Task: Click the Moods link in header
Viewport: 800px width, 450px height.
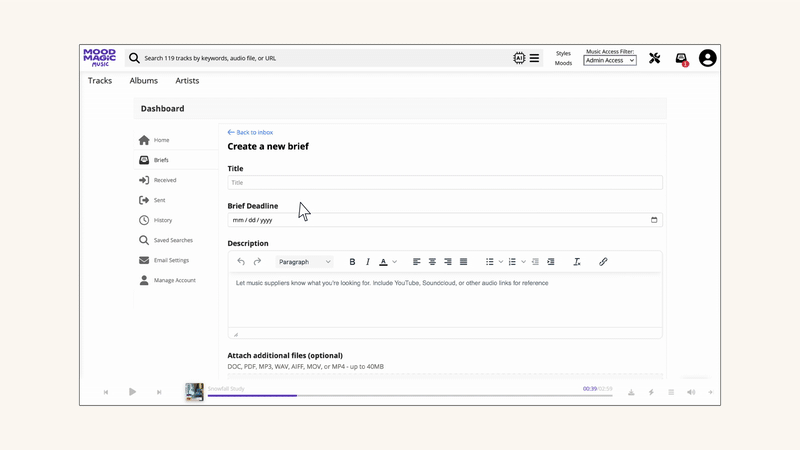Action: [563, 63]
